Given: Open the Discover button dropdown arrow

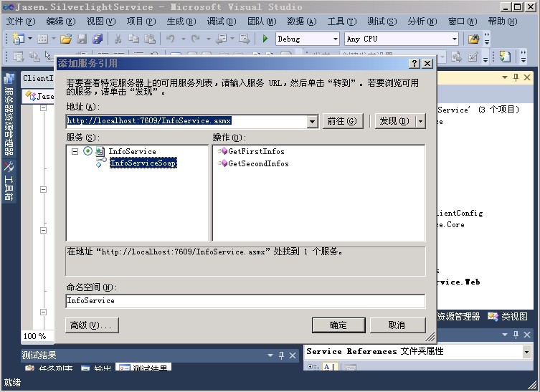Looking at the screenshot, I should click(420, 121).
